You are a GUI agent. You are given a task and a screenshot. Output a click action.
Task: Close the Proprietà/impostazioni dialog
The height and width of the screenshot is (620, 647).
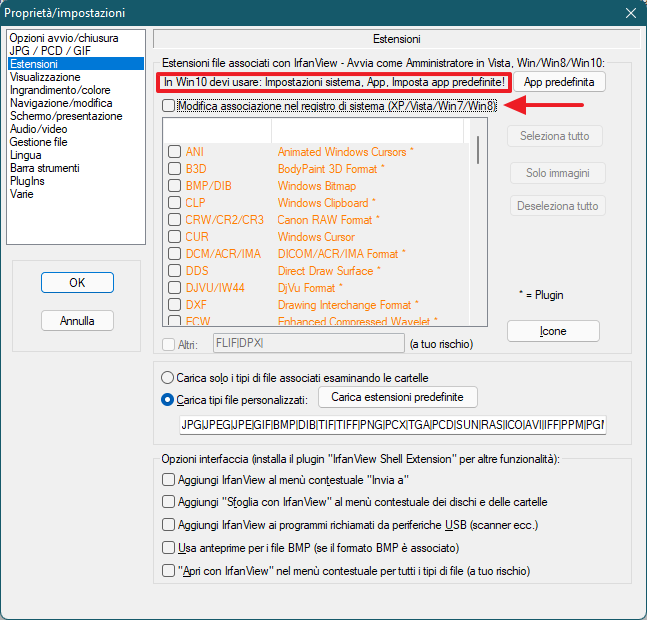[x=630, y=13]
